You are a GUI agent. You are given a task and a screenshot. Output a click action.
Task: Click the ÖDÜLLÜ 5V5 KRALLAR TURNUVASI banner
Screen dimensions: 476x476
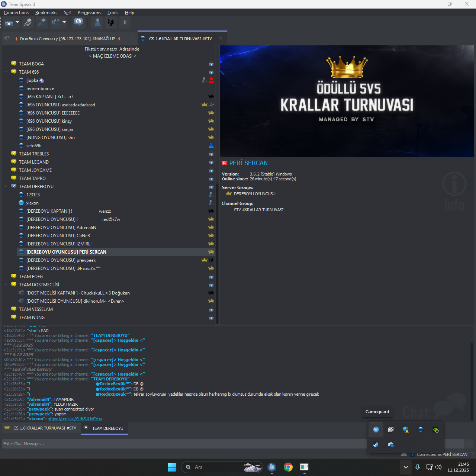[x=347, y=101]
